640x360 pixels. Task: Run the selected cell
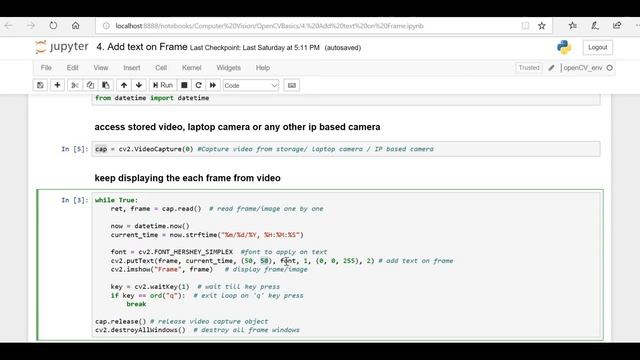[x=162, y=85]
